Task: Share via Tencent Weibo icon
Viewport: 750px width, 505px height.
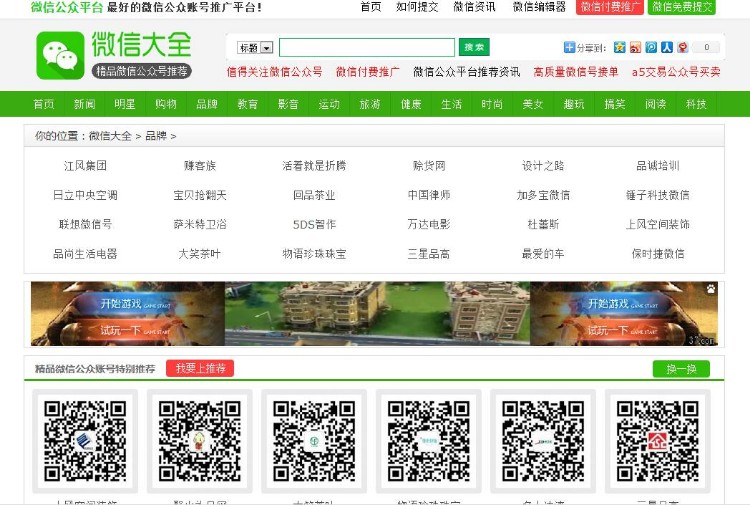Action: pos(651,47)
